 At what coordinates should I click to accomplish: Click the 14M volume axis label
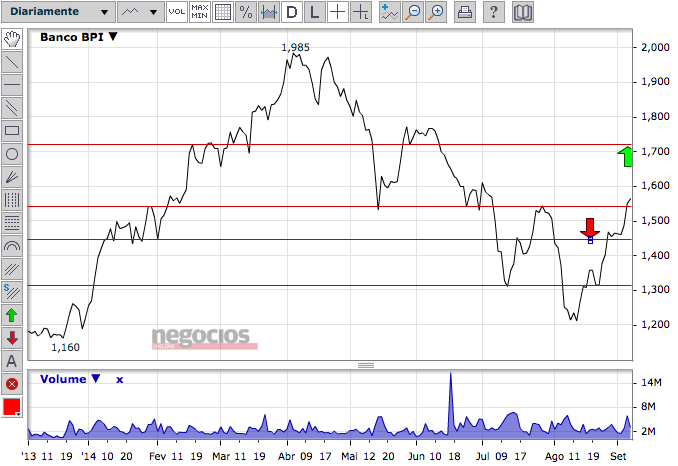pyautogui.click(x=651, y=382)
